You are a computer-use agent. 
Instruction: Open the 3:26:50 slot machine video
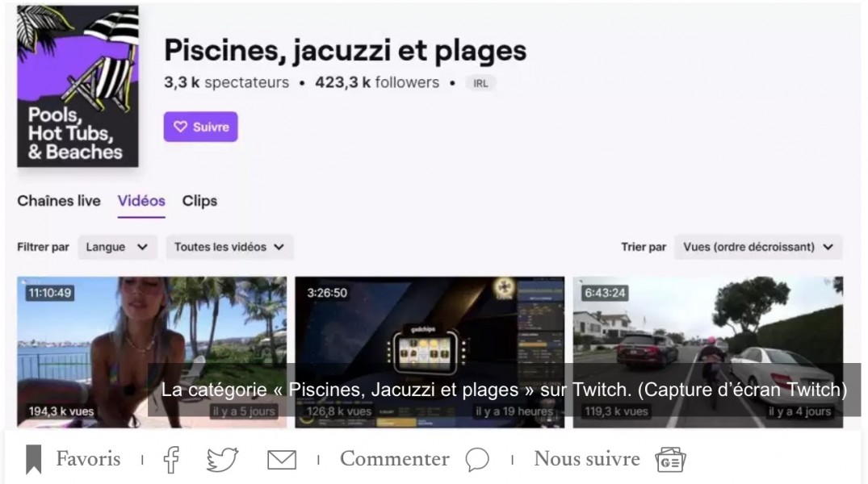click(x=430, y=352)
